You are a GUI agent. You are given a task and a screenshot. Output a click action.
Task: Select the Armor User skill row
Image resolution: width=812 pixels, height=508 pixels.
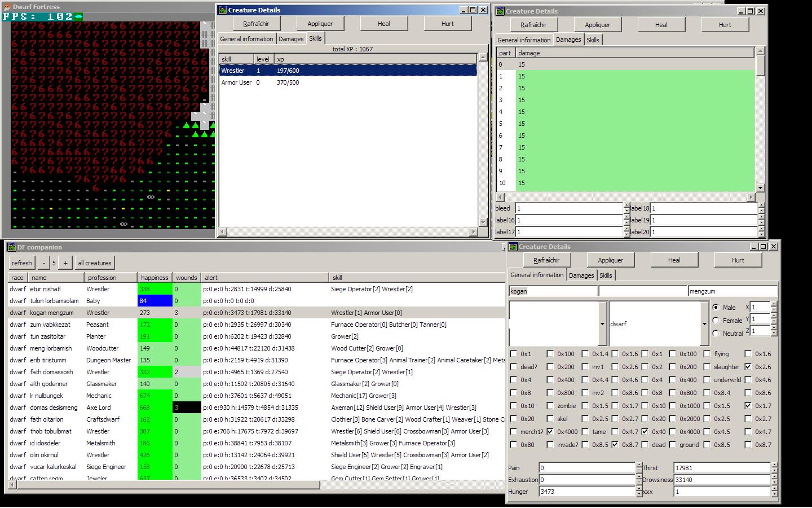click(x=348, y=82)
